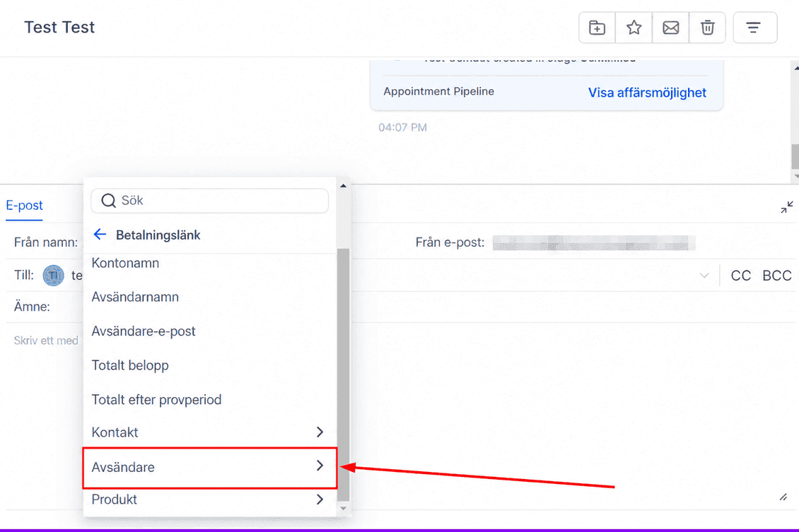Open Visa affärsmöjlighet link

tap(647, 93)
